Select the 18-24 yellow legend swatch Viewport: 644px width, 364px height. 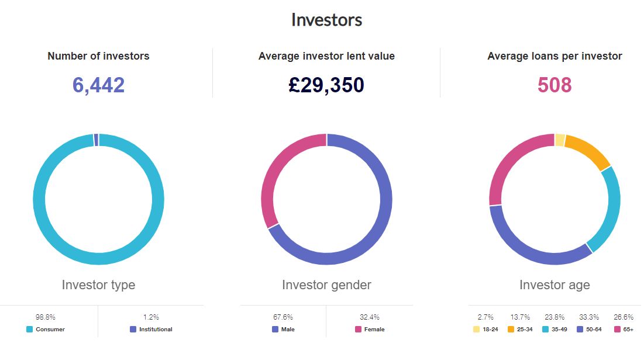pos(477,329)
